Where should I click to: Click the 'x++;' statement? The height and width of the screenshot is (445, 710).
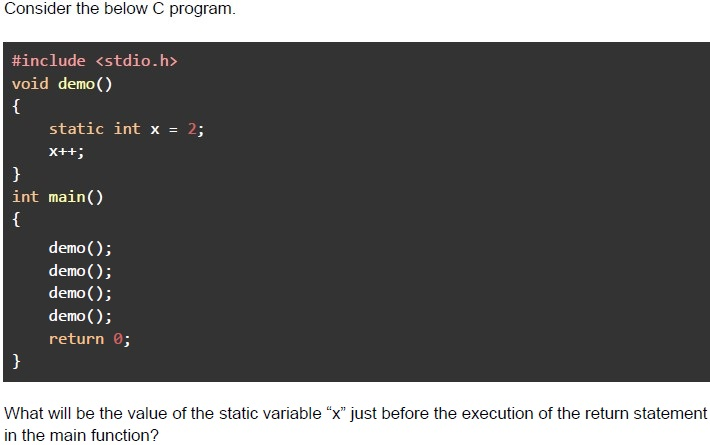click(67, 152)
